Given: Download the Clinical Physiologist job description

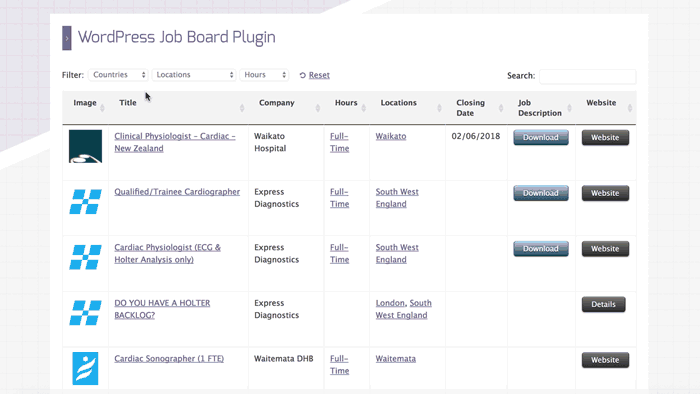Looking at the screenshot, I should pyautogui.click(x=541, y=137).
